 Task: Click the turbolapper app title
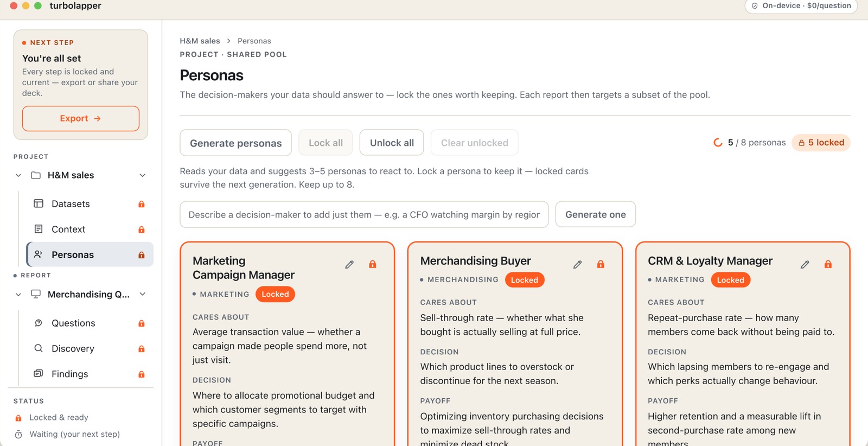pos(75,6)
